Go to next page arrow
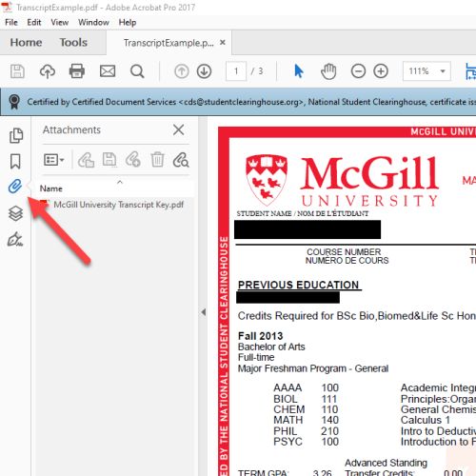Viewport: 476px width, 476px height. point(204,71)
